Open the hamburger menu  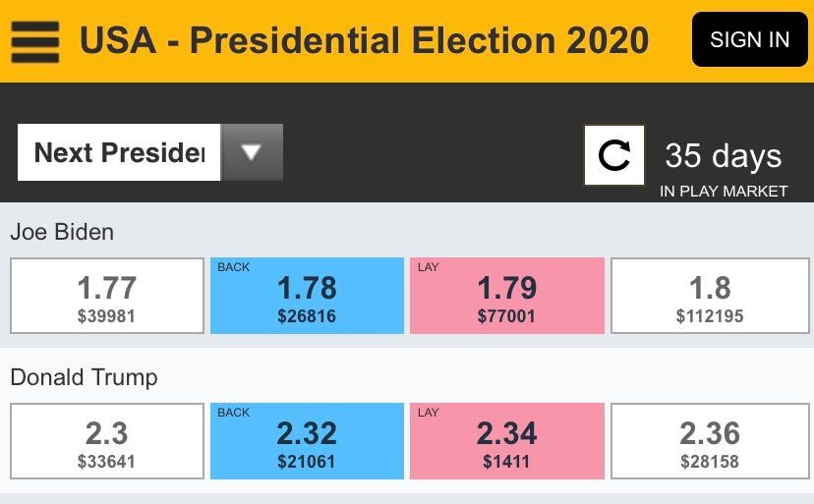click(x=35, y=40)
